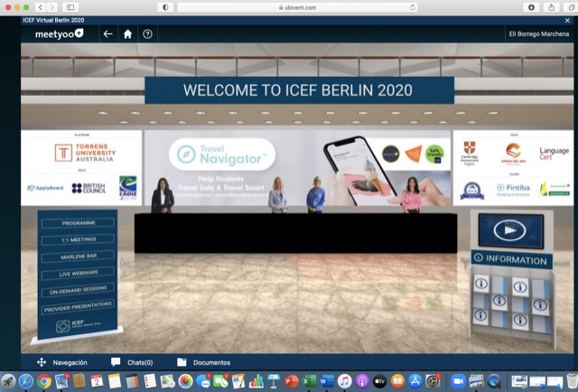Click the chat bubble icon
Screen dimensions: 578x392
tap(116, 362)
